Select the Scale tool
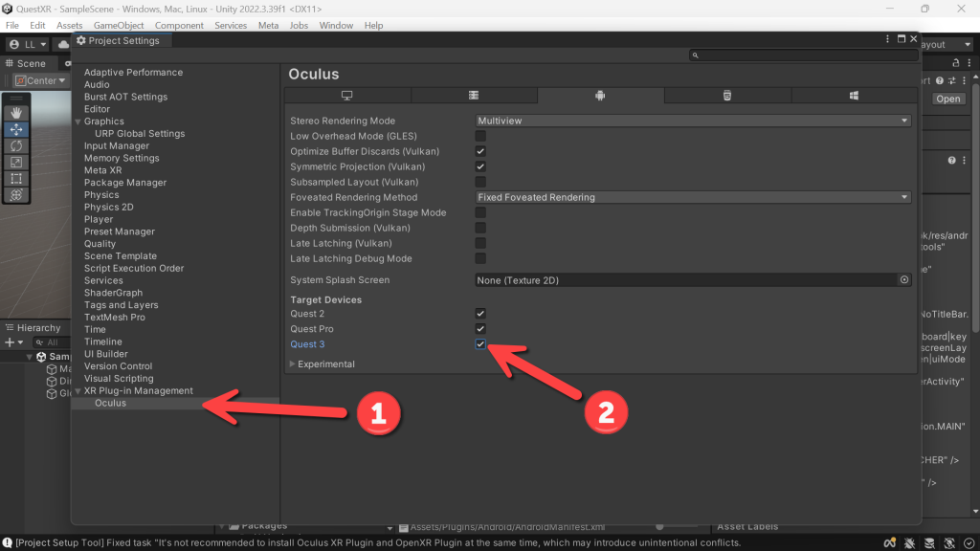This screenshot has height=551, width=980. [16, 162]
